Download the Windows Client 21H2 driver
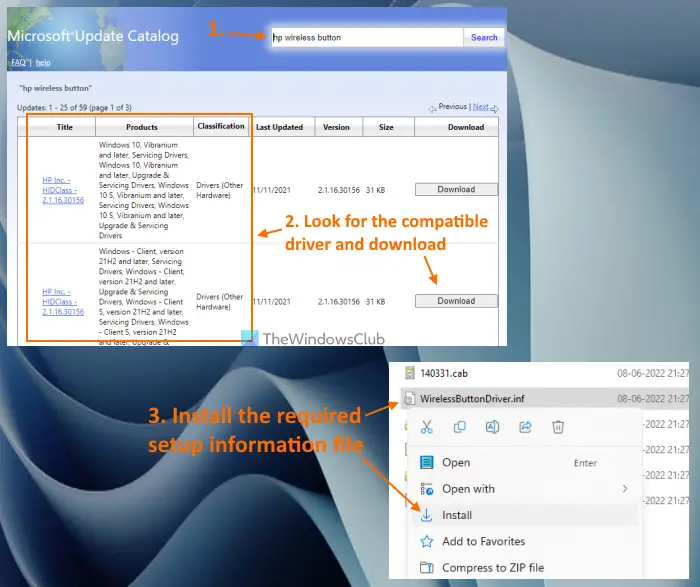Screen dimensions: 700x587 [456, 301]
